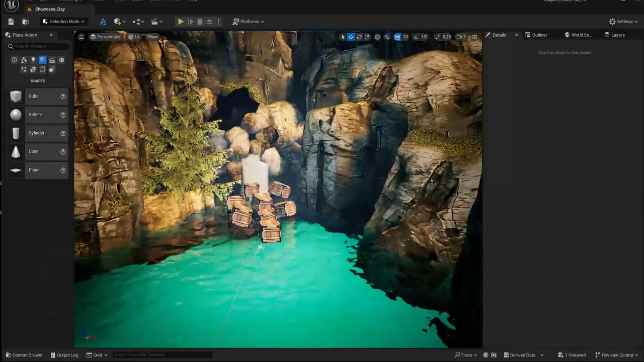Close the Place Actors panel
Image resolution: width=644 pixels, height=362 pixels.
pyautogui.click(x=51, y=35)
